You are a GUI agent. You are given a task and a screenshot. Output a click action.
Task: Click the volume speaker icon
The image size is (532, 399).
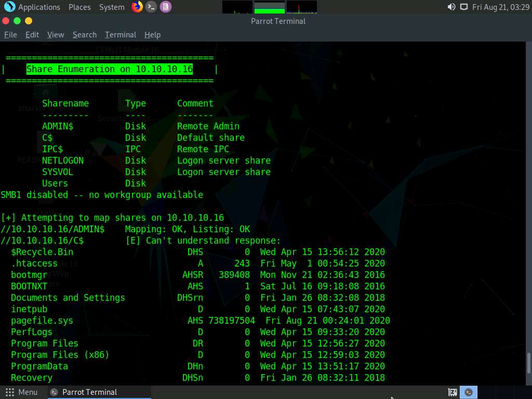pyautogui.click(x=451, y=7)
